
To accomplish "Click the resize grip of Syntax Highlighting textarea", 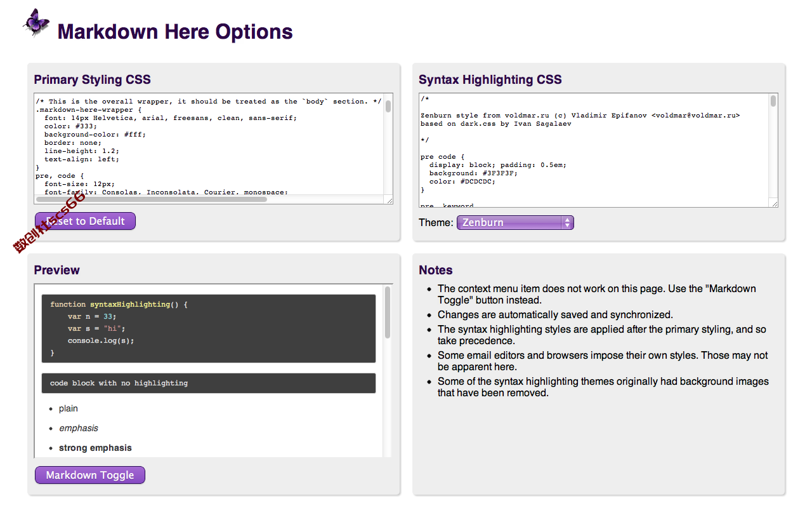I will 774,203.
